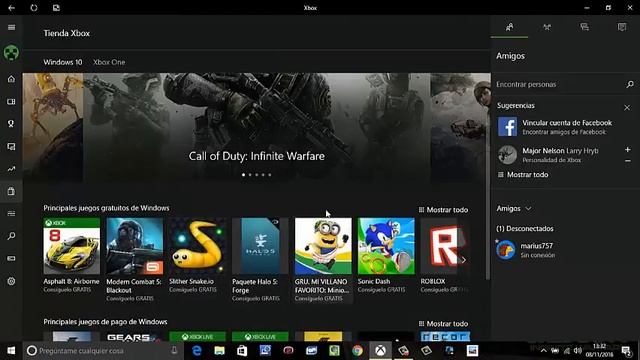Click the Cortana microphone icon
The width and height of the screenshot is (640, 360).
point(174,351)
